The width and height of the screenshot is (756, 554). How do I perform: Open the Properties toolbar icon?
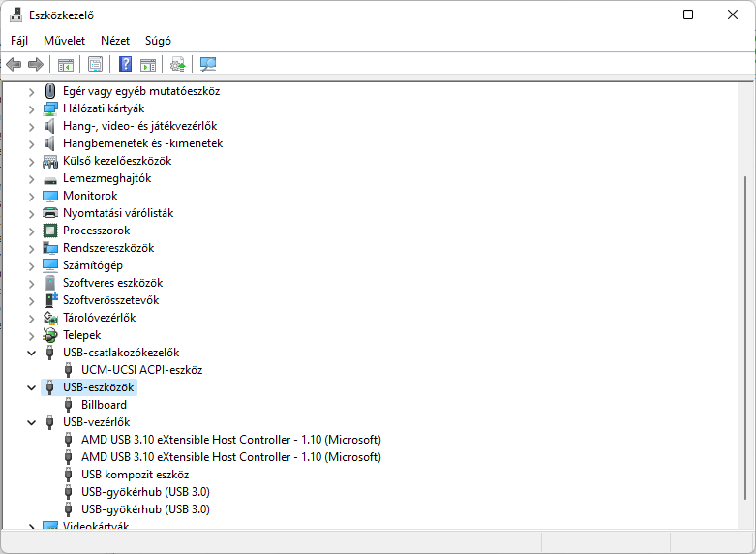95,64
